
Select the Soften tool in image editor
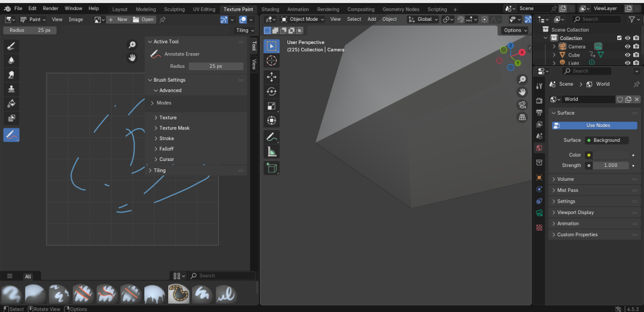[x=11, y=60]
